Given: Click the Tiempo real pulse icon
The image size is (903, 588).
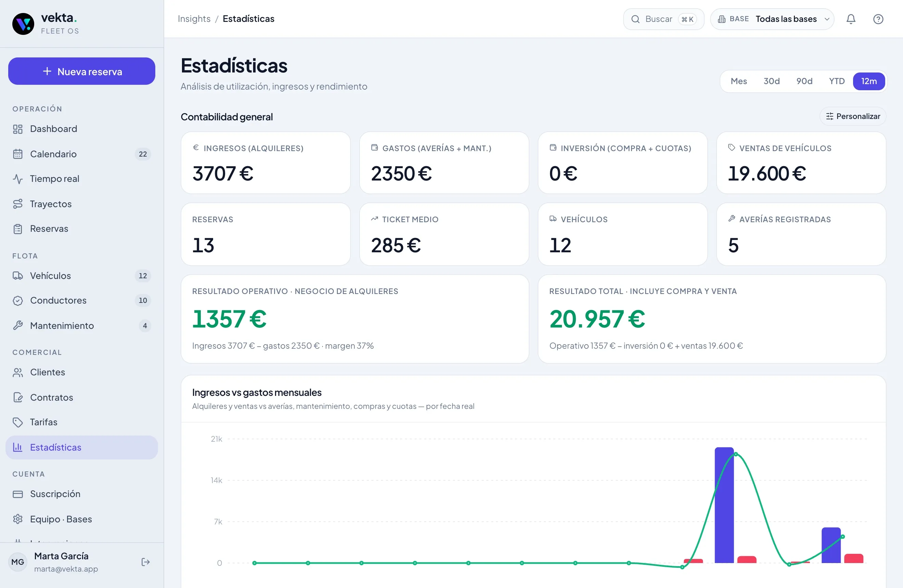Looking at the screenshot, I should click(18, 178).
